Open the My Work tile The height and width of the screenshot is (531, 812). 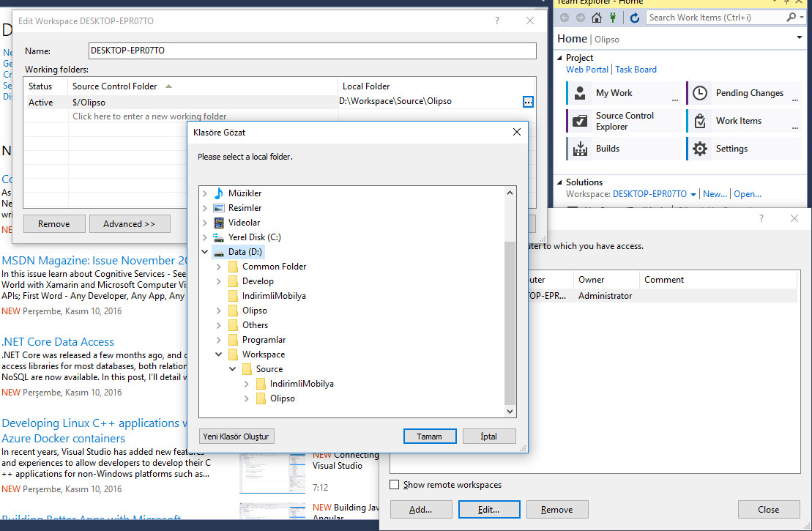click(624, 93)
